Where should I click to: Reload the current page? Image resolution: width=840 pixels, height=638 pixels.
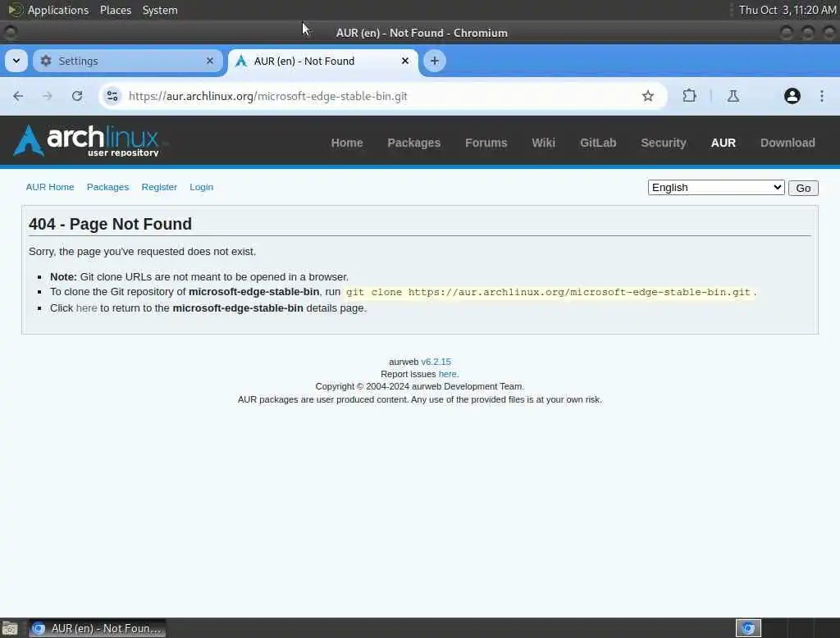point(77,96)
